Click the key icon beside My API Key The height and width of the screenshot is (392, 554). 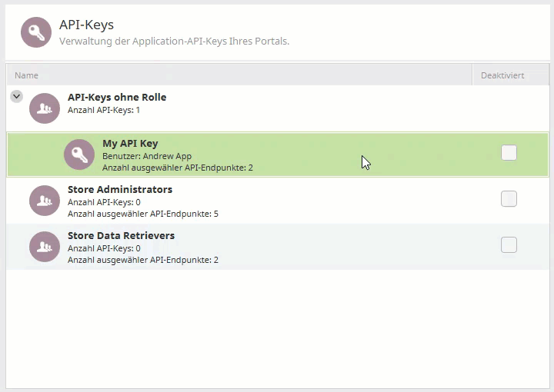tap(79, 154)
